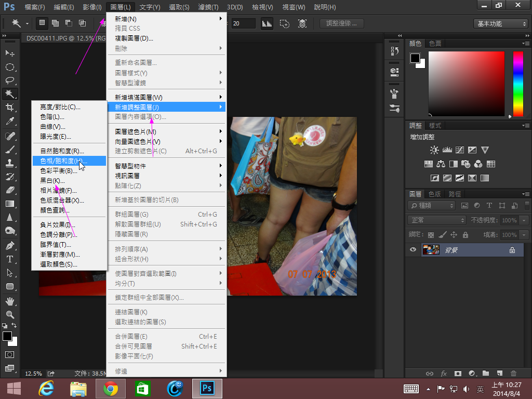The height and width of the screenshot is (399, 532).
Task: Click the 調整邊緣... button
Action: (342, 23)
